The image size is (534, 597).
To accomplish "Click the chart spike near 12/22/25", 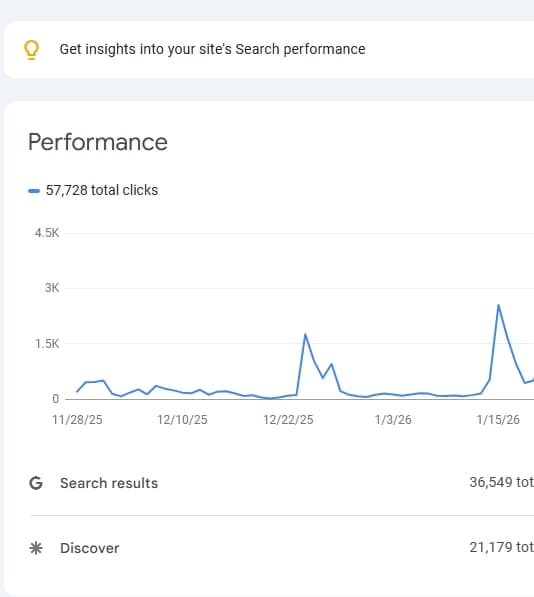I will coord(305,334).
